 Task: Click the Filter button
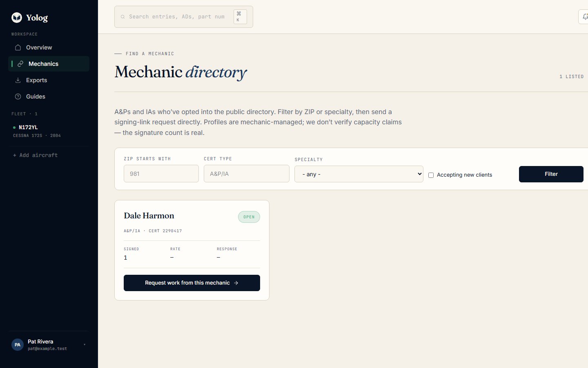(551, 174)
